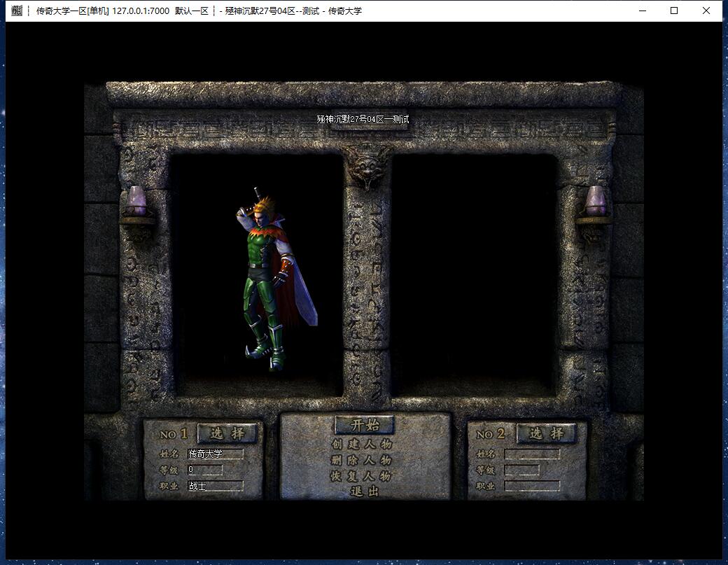Click 恢复人物 to restore a character
The height and width of the screenshot is (565, 728).
pos(361,476)
